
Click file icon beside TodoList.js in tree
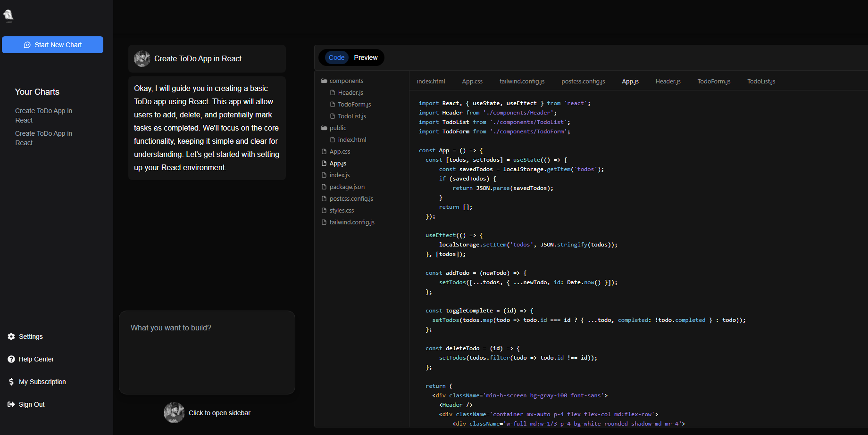pyautogui.click(x=333, y=116)
